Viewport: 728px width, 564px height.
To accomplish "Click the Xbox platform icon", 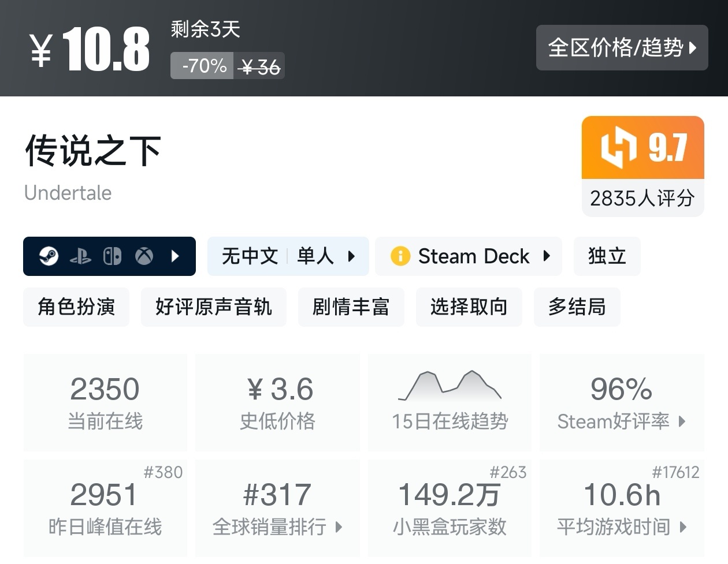I will coord(144,256).
